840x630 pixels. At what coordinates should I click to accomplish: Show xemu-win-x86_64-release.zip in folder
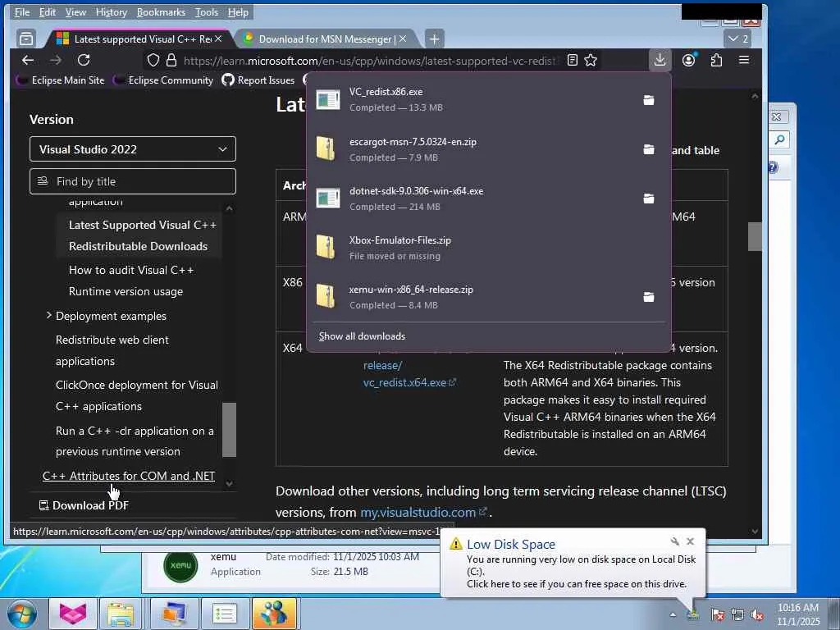pos(648,297)
